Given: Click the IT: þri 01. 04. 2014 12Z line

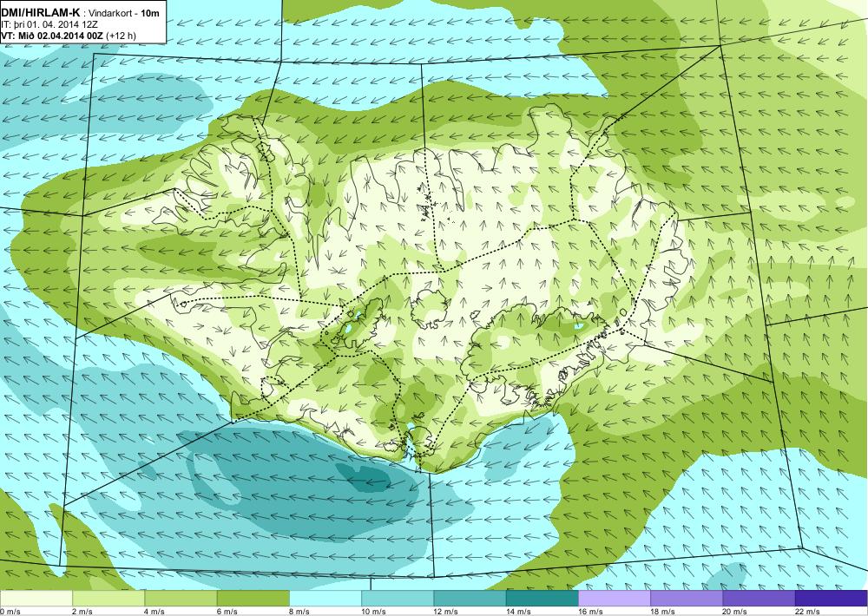Looking at the screenshot, I should pos(49,25).
